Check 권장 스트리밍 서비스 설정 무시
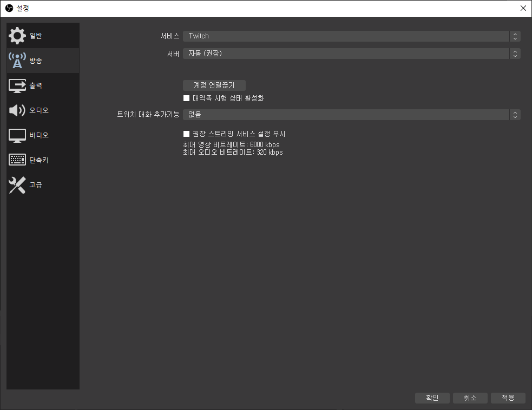This screenshot has height=410, width=532. 186,134
